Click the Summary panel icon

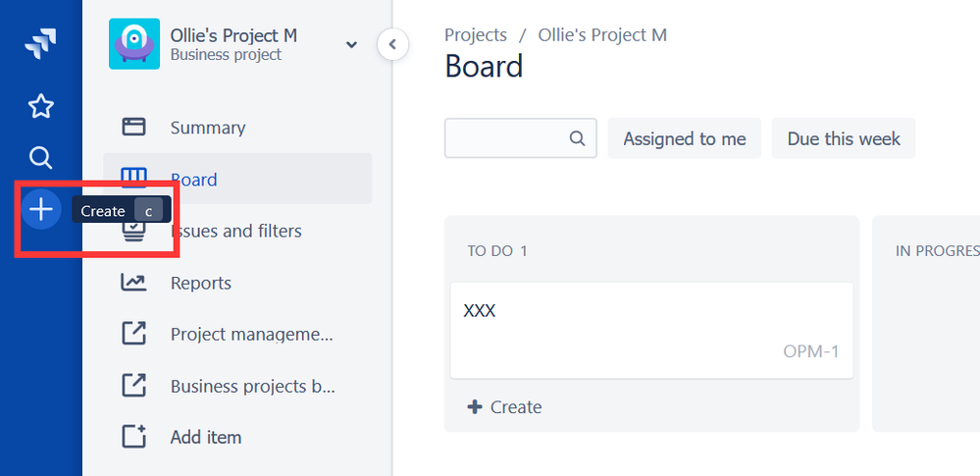click(133, 127)
